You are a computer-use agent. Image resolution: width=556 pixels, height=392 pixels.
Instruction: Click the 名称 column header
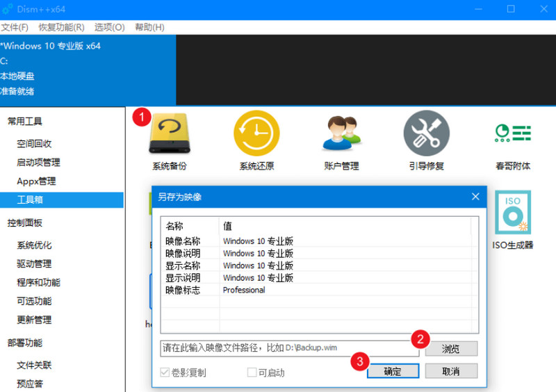(190, 226)
